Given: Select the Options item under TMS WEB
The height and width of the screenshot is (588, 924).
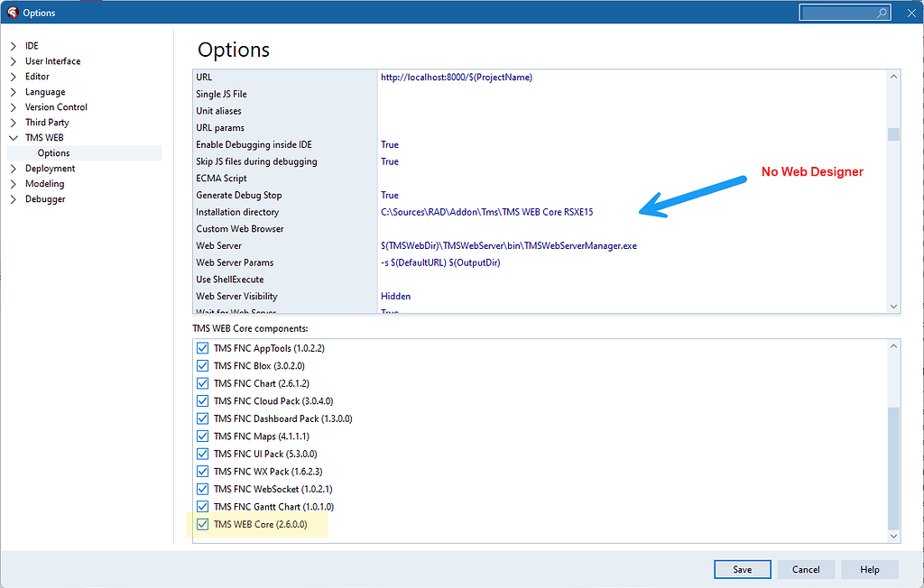Looking at the screenshot, I should coord(54,152).
